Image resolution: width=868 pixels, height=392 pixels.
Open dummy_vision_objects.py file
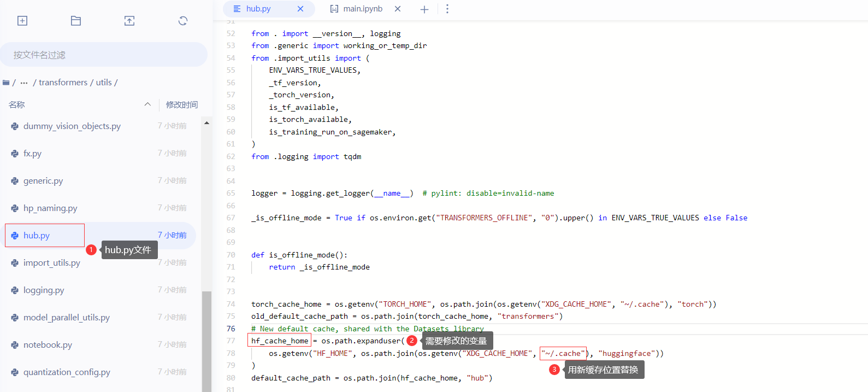tap(72, 126)
